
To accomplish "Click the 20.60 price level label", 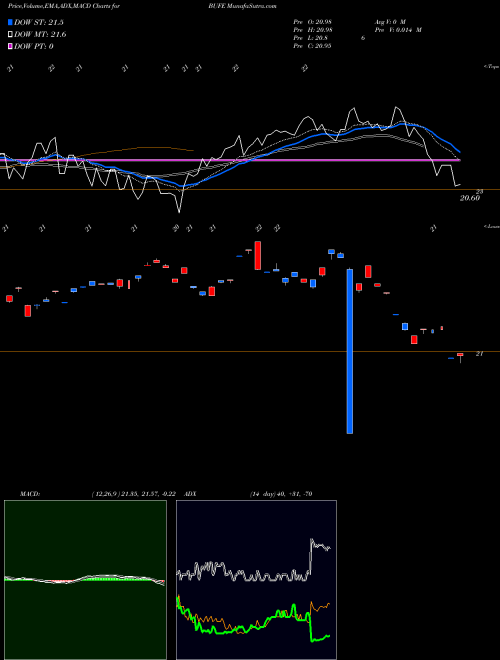I will (470, 198).
